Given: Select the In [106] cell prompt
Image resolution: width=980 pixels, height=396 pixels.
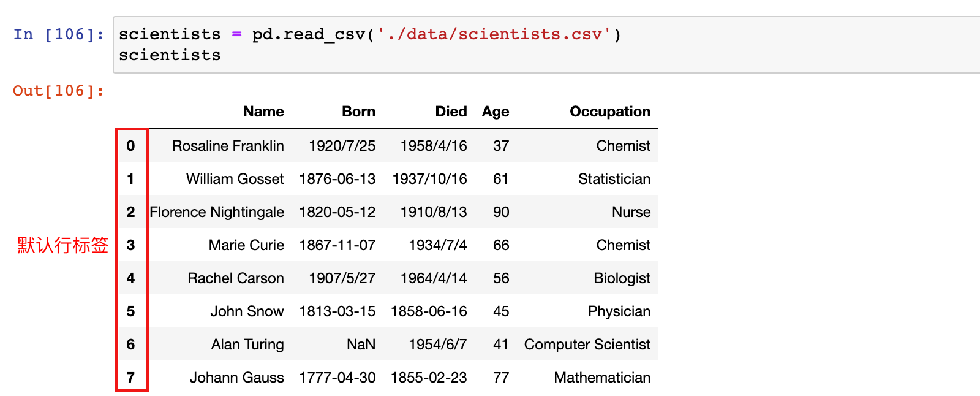Looking at the screenshot, I should [59, 34].
